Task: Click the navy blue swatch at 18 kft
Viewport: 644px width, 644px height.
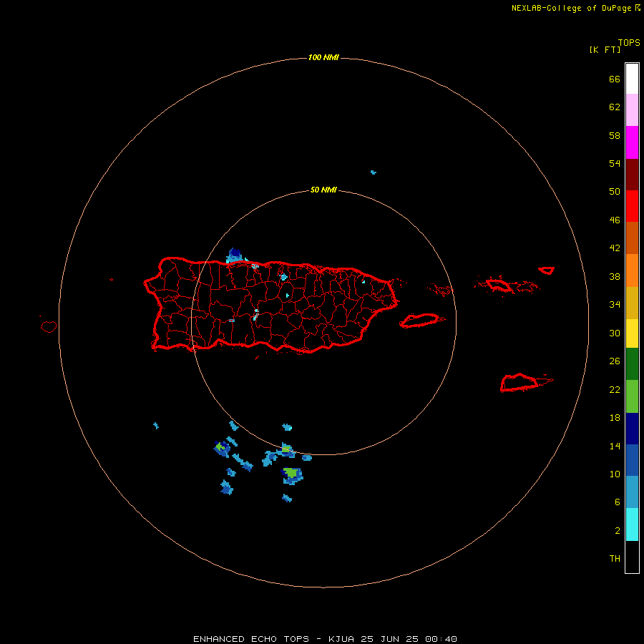Action: [632, 429]
